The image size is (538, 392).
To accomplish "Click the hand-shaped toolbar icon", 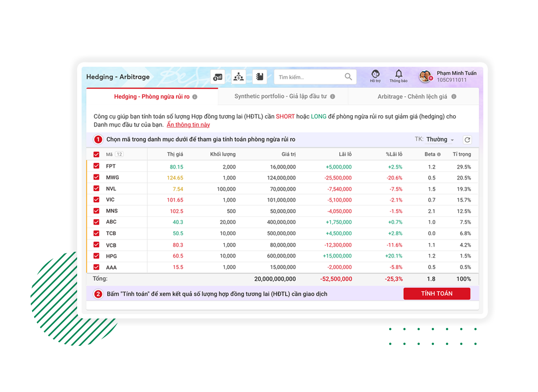I will pos(260,77).
